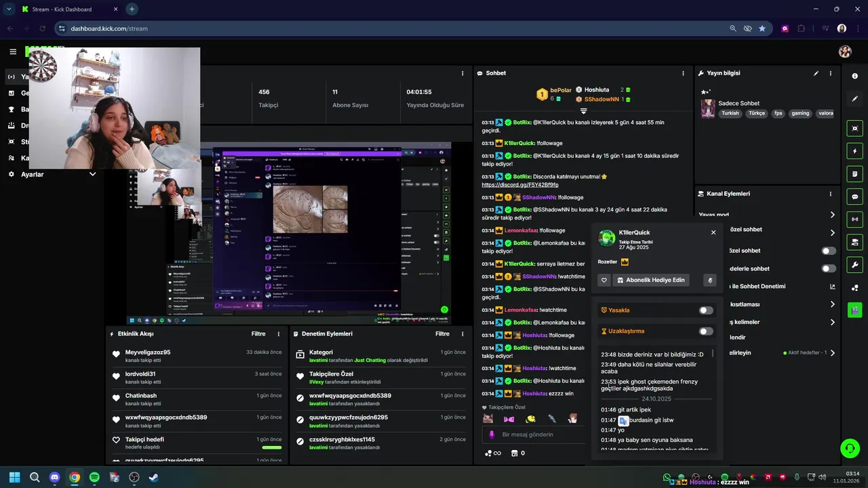The image size is (868, 488).
Task: Open the discord.gg link in chat
Action: [x=520, y=184]
